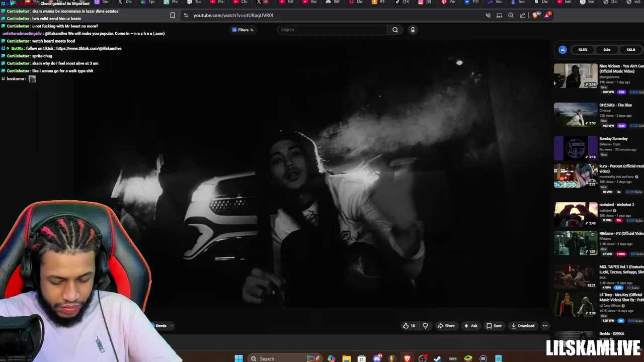Open Brave Rewards triangle icon
This screenshot has height=362, width=644.
(547, 15)
